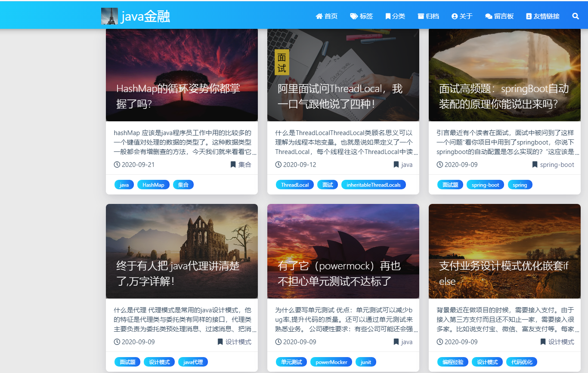Open 留言板 message board in navbar
588x373 pixels.
tap(499, 16)
